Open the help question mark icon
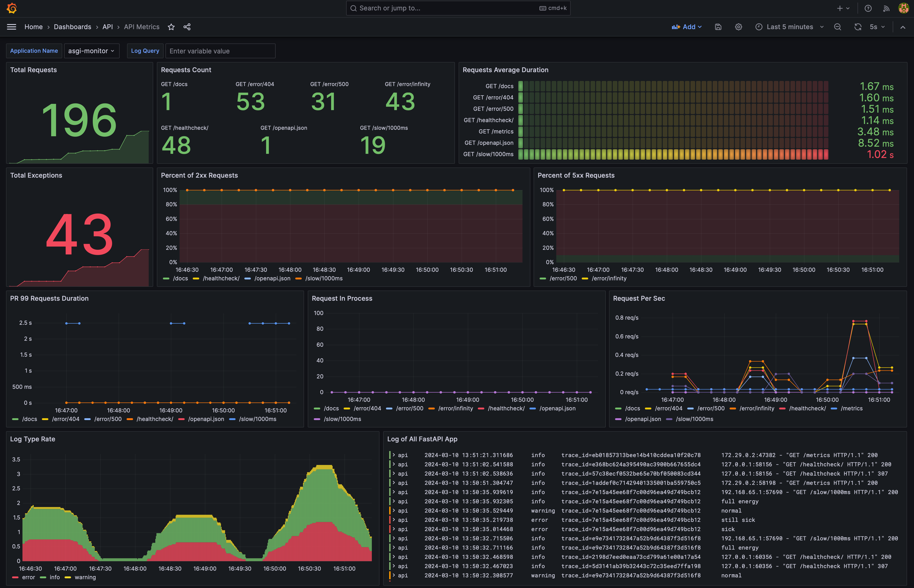The image size is (914, 588). [868, 8]
